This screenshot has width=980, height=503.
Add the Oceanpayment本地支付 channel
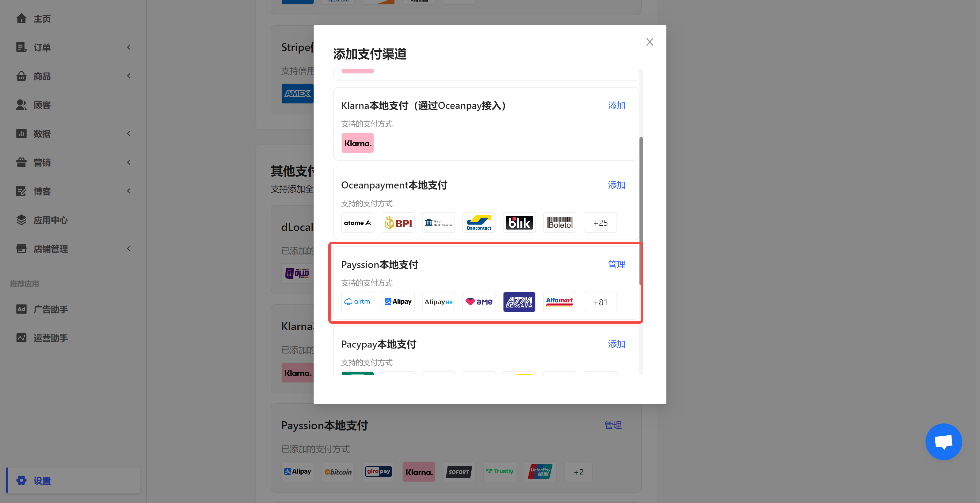pyautogui.click(x=616, y=185)
